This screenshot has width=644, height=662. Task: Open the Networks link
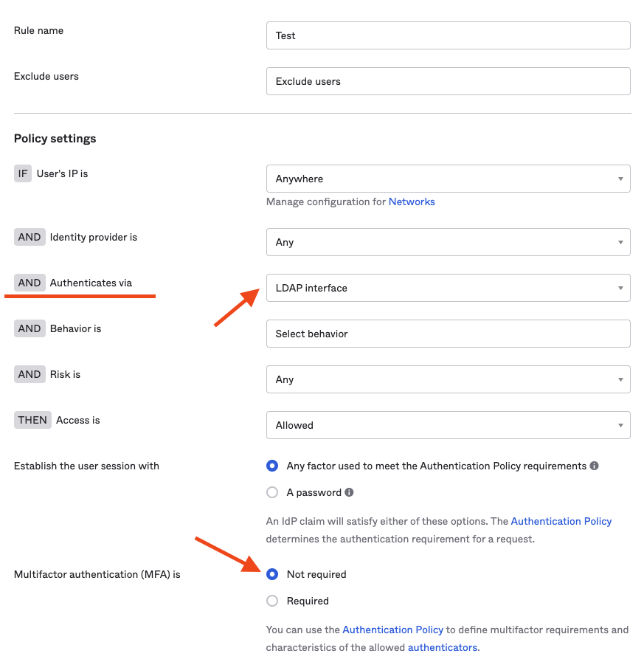coord(412,201)
